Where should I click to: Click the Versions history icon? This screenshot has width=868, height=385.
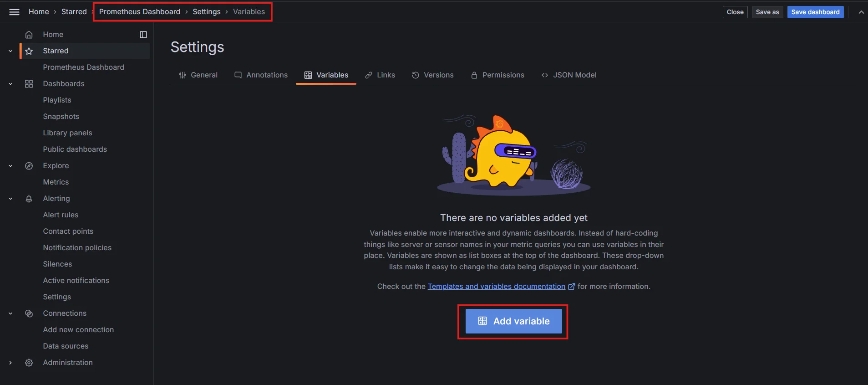point(416,75)
